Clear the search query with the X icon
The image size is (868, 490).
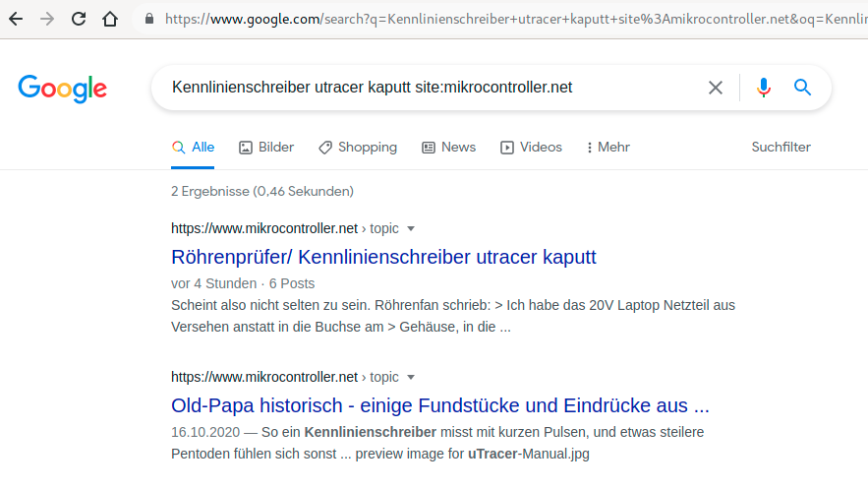coord(716,88)
